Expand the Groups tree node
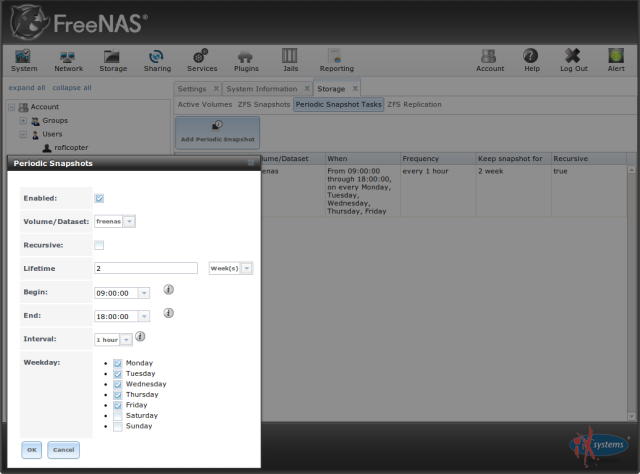This screenshot has height=474, width=640. point(23,121)
